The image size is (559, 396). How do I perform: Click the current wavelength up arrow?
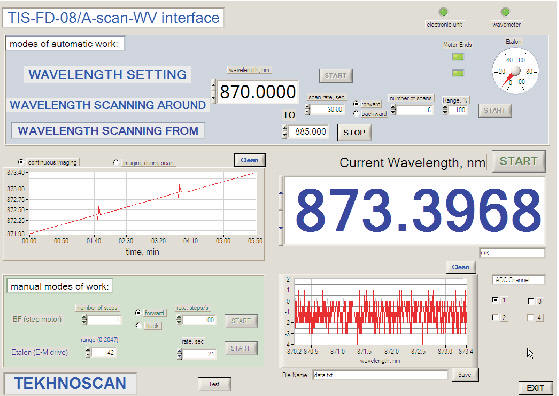pos(281,193)
